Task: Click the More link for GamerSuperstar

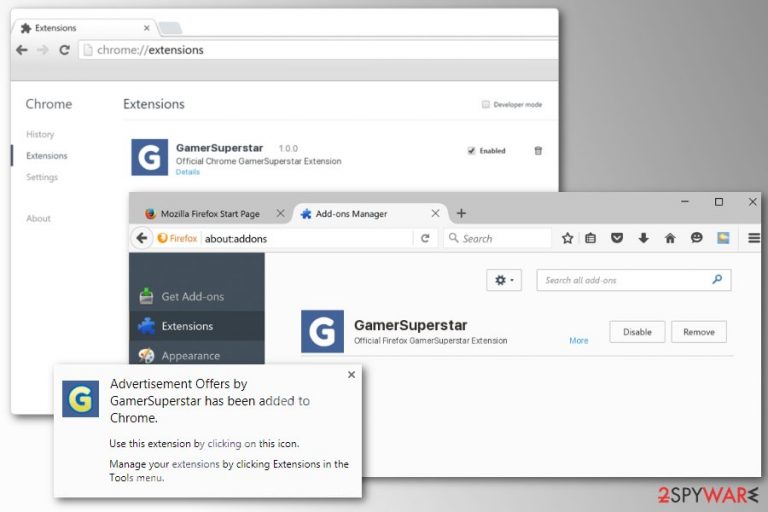Action: click(x=578, y=341)
